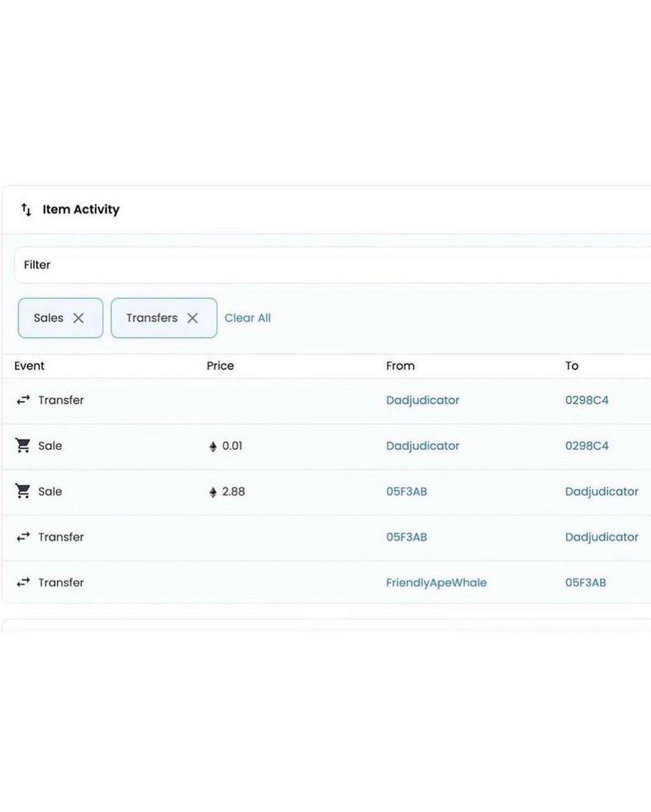This screenshot has width=651, height=812.
Task: Open 05F3AB sender link in fourth Transfer row
Action: (x=407, y=537)
